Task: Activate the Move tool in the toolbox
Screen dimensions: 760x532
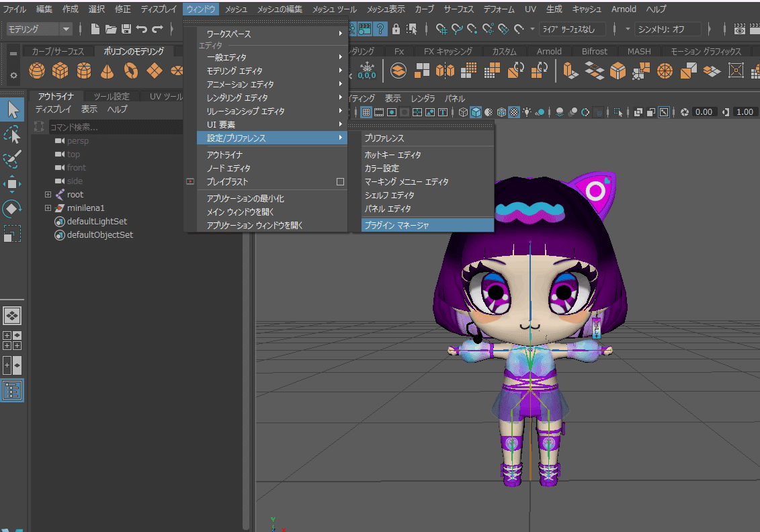Action: coord(13,184)
